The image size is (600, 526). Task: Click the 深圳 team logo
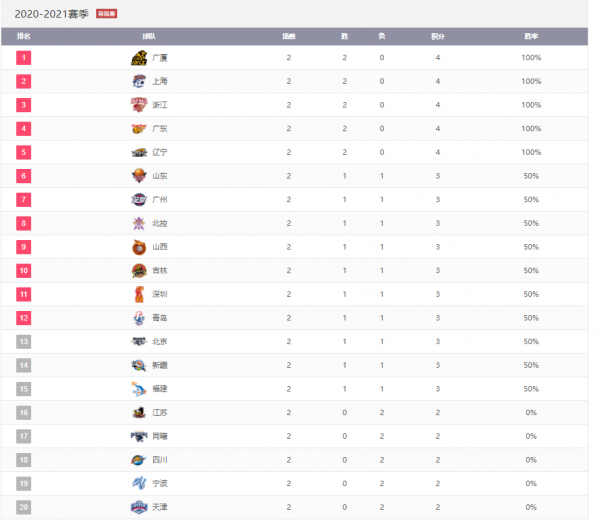tap(139, 294)
